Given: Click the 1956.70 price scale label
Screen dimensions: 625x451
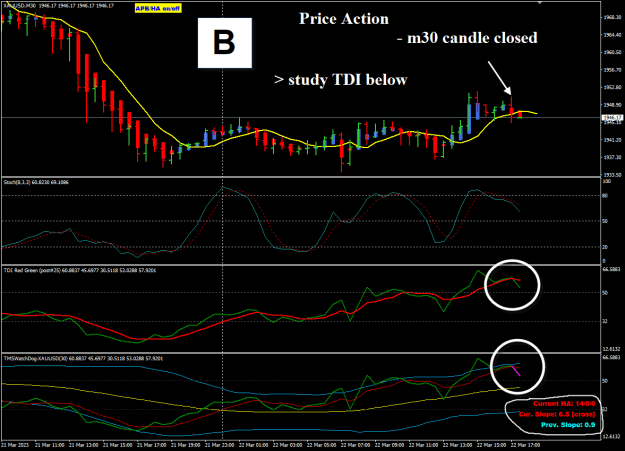Looking at the screenshot, I should [613, 70].
